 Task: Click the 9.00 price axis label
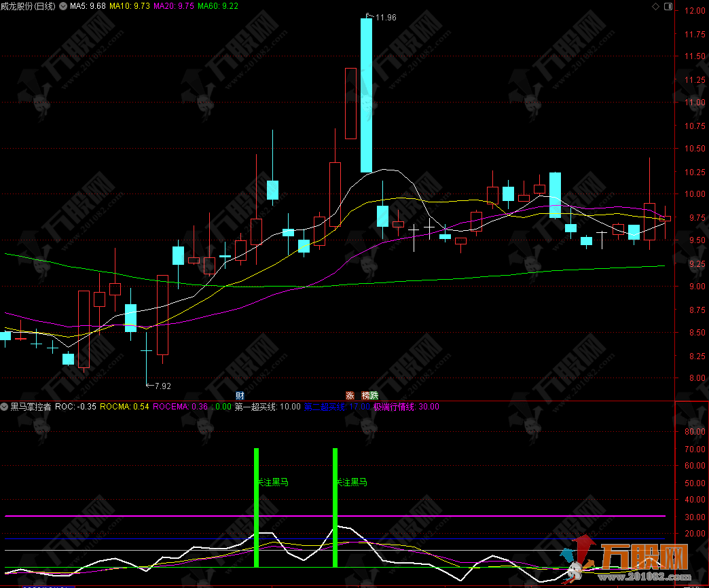(696, 287)
